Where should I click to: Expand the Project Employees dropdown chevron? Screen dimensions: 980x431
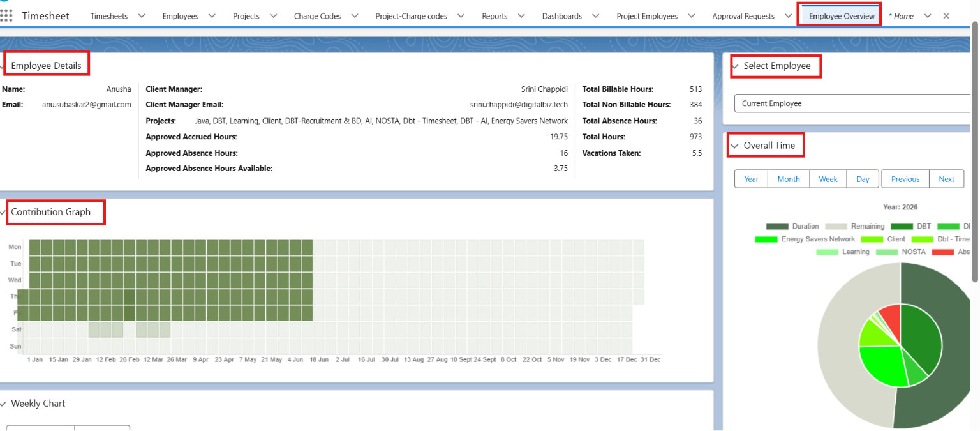[x=691, y=16]
